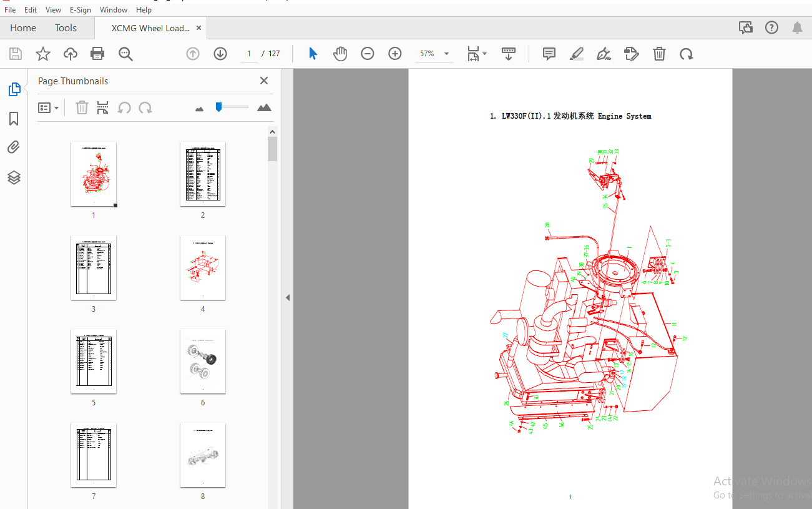Rotate thumbnails counterclockwise
Viewport: 812px width, 509px height.
pos(124,107)
